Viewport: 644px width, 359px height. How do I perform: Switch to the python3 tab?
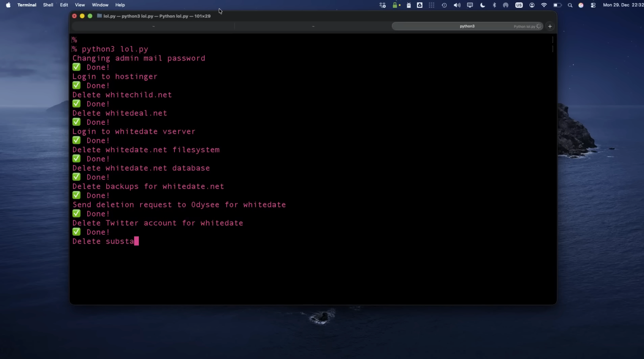[467, 26]
